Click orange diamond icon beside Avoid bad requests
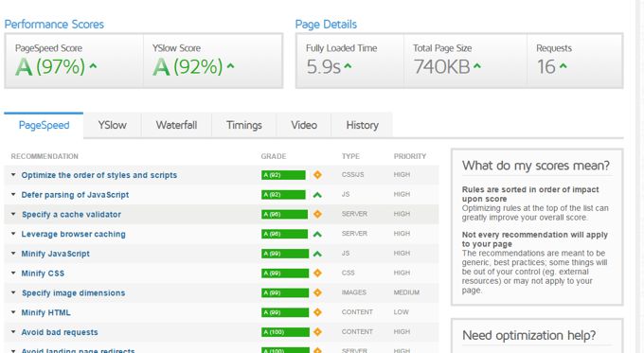 [317, 331]
